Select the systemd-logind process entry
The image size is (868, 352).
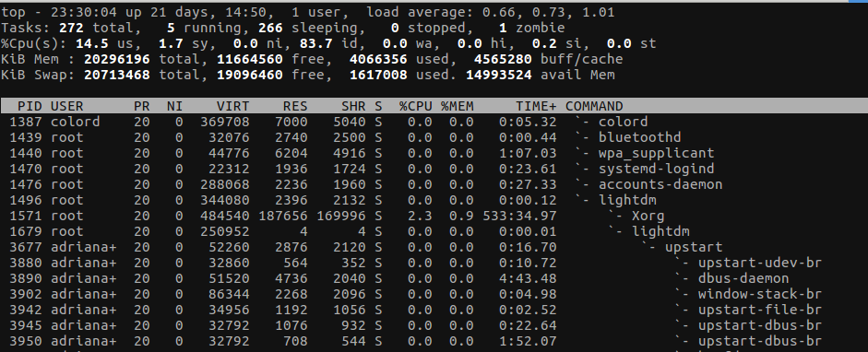tap(656, 169)
